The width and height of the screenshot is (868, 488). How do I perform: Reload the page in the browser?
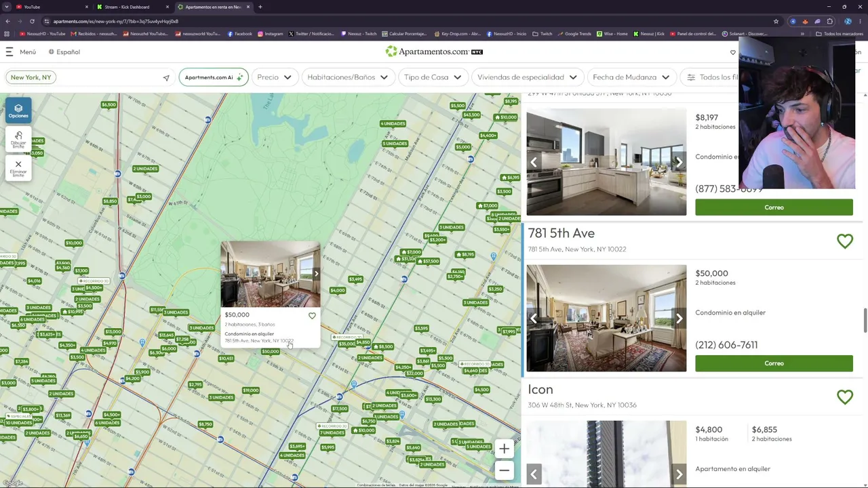(32, 21)
